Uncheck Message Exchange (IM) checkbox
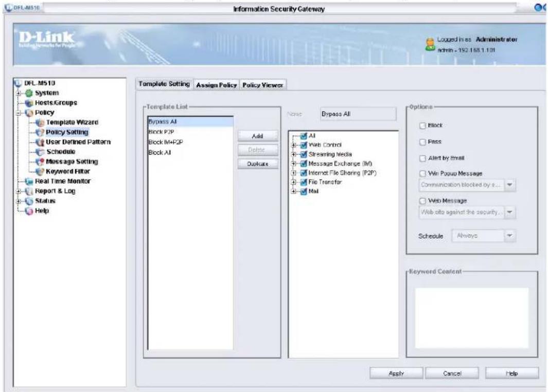Viewport: 548px width, 392px height. [x=304, y=164]
